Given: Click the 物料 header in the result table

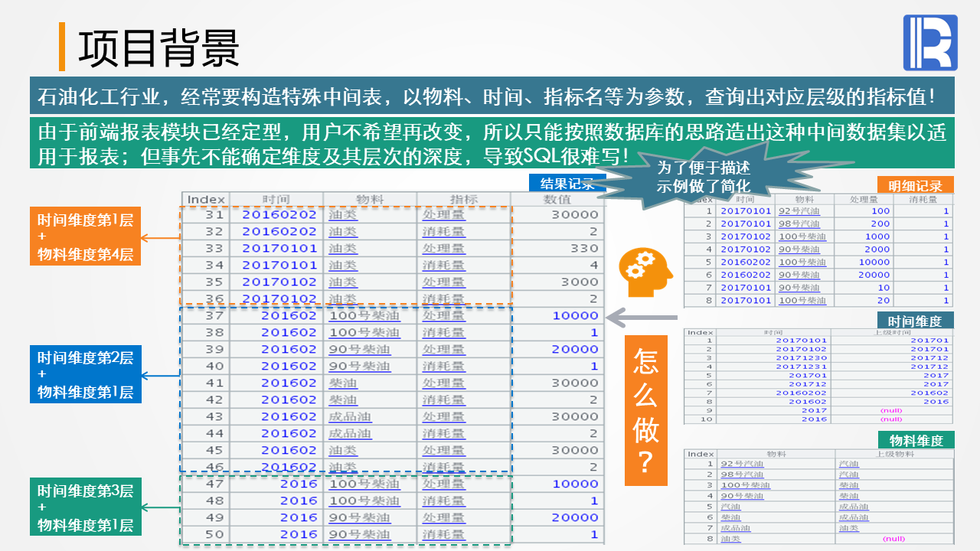Looking at the screenshot, I should pos(371,199).
